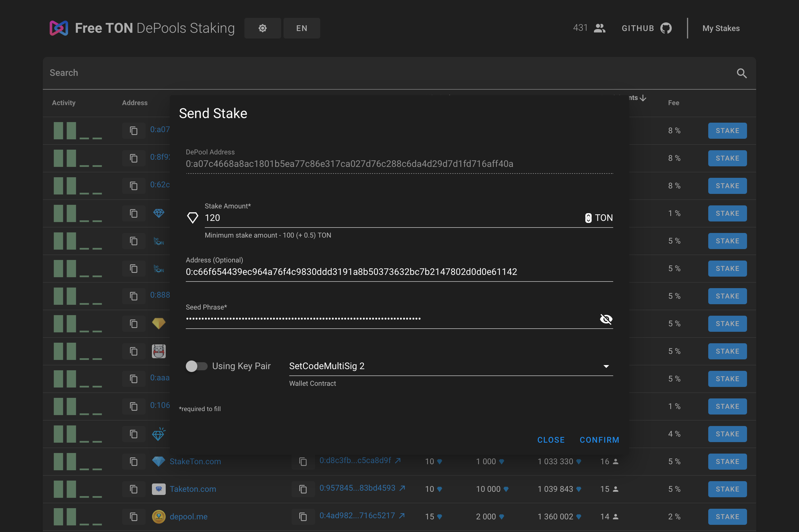Open the EN language selector

pos(302,28)
